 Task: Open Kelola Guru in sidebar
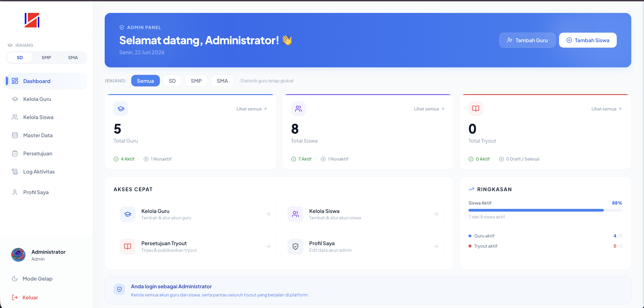pos(47,99)
